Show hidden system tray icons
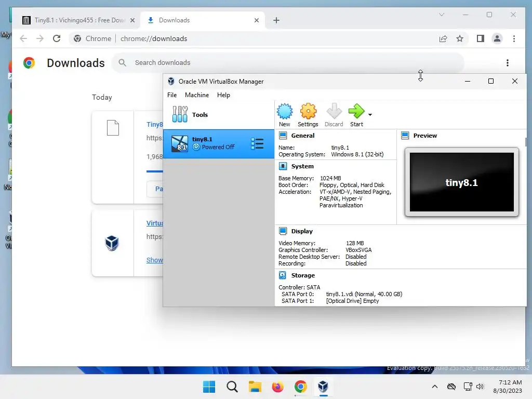Screen dimensions: 532x399 (x=435, y=387)
